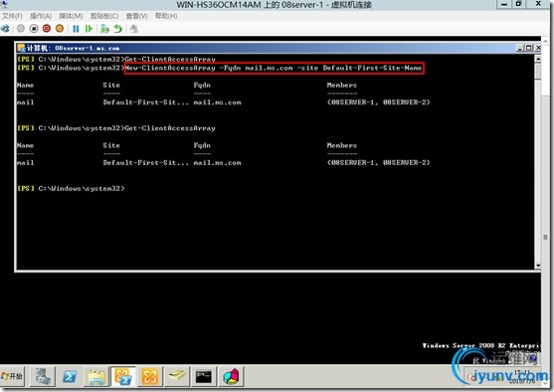Click the yellow notes taskbar icon

tap(176, 376)
